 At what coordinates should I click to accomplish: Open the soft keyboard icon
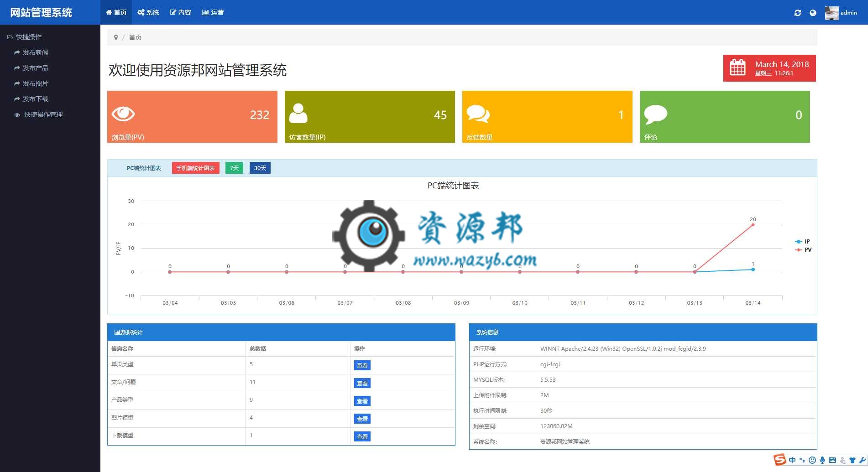coord(832,460)
